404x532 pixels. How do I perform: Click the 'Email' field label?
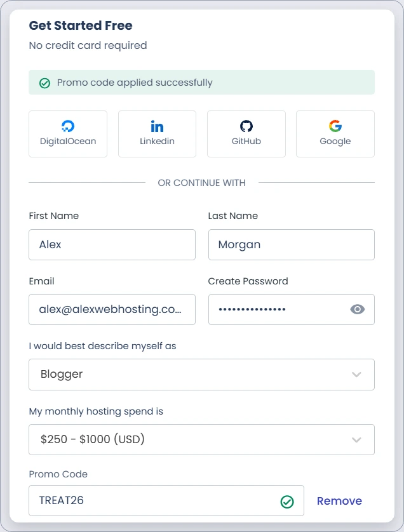click(41, 281)
